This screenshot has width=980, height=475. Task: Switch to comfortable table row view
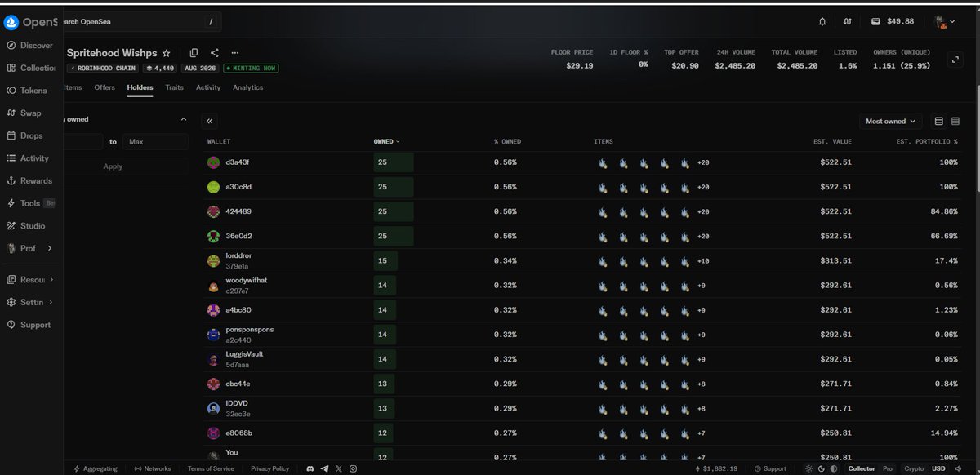click(x=939, y=121)
